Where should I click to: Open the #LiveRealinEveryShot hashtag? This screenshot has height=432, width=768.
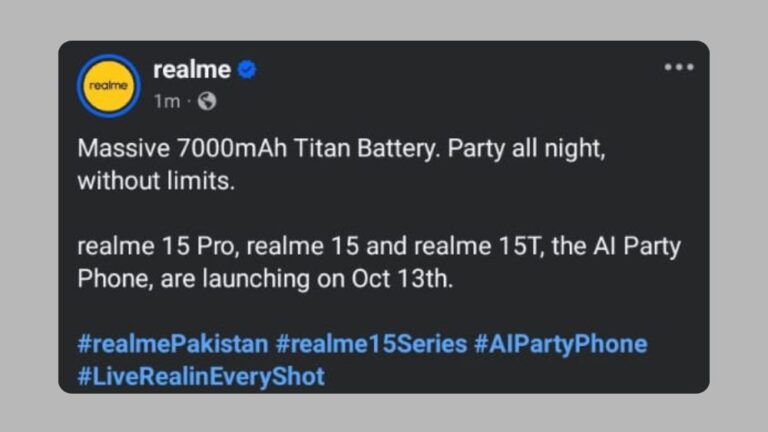point(201,376)
